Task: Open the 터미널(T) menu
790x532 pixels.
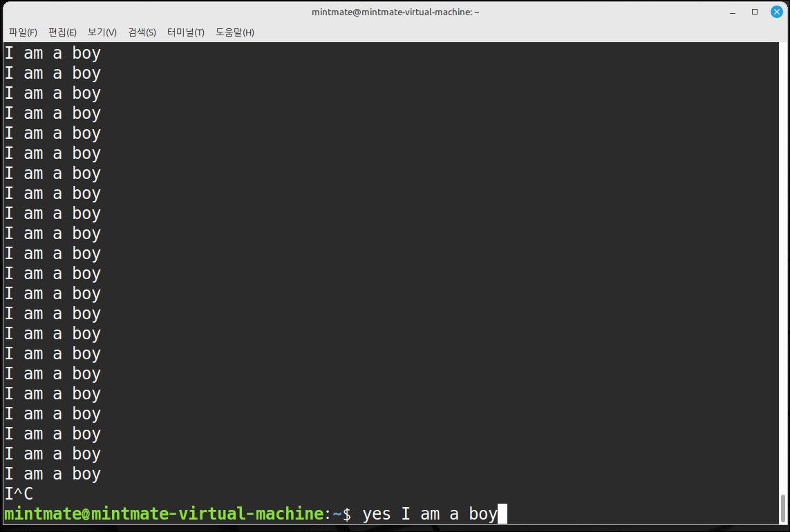Action: pyautogui.click(x=185, y=32)
